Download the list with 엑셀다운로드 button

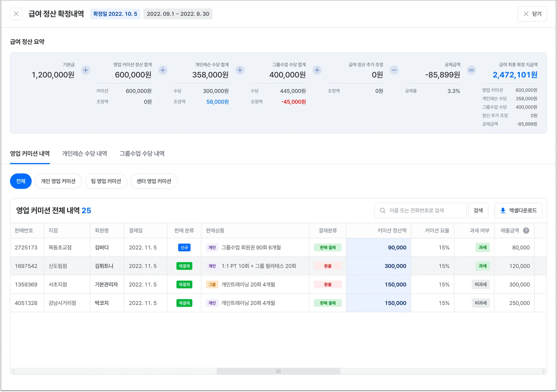(518, 210)
